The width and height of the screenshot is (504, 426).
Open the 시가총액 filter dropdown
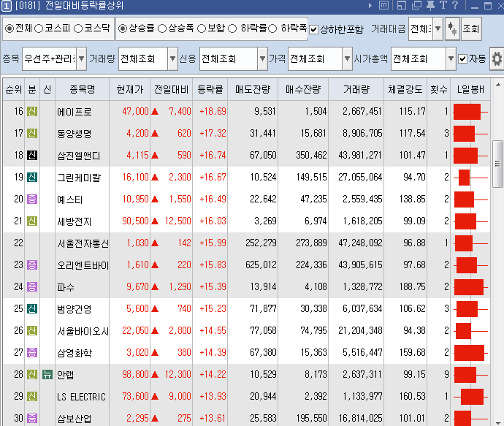(451, 59)
